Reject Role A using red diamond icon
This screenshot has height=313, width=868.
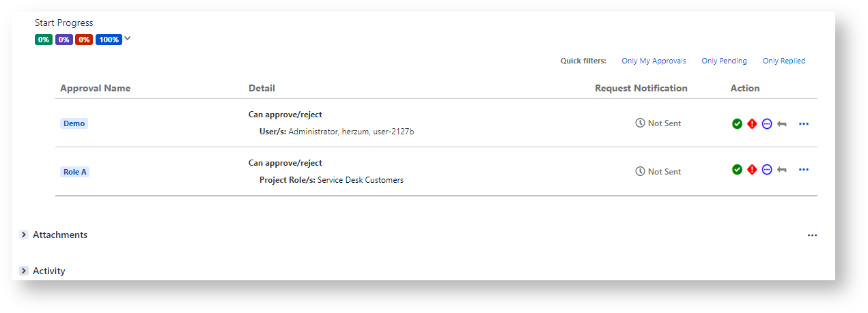click(x=752, y=170)
